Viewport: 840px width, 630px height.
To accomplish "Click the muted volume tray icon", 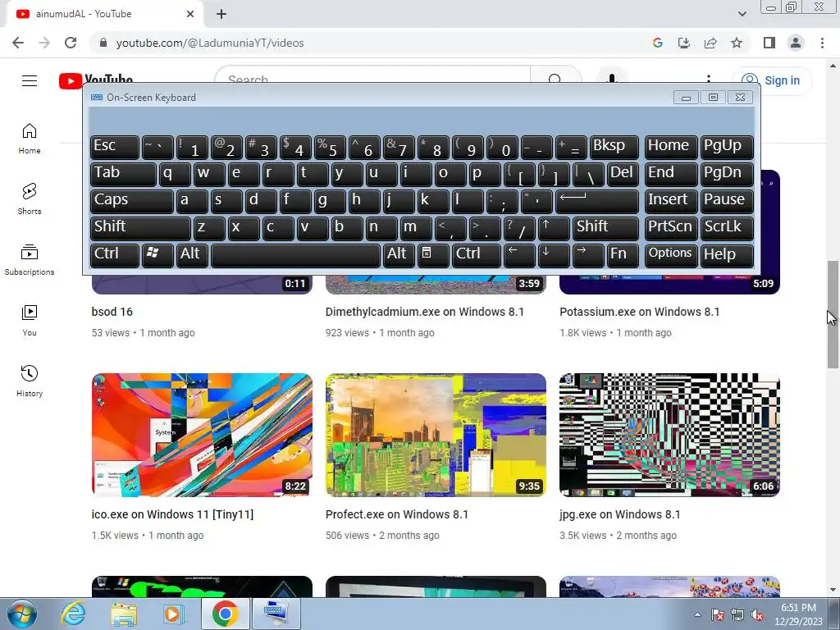I will click(x=757, y=615).
